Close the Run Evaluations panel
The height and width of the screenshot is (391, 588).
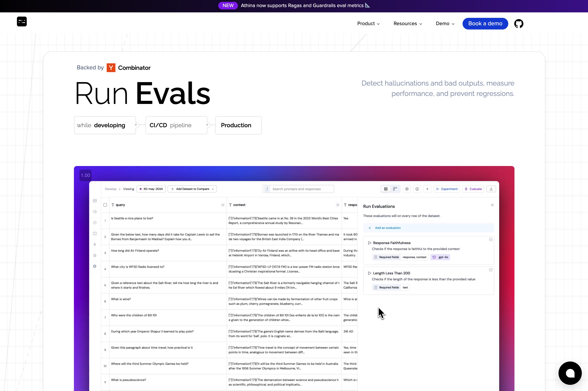click(492, 205)
